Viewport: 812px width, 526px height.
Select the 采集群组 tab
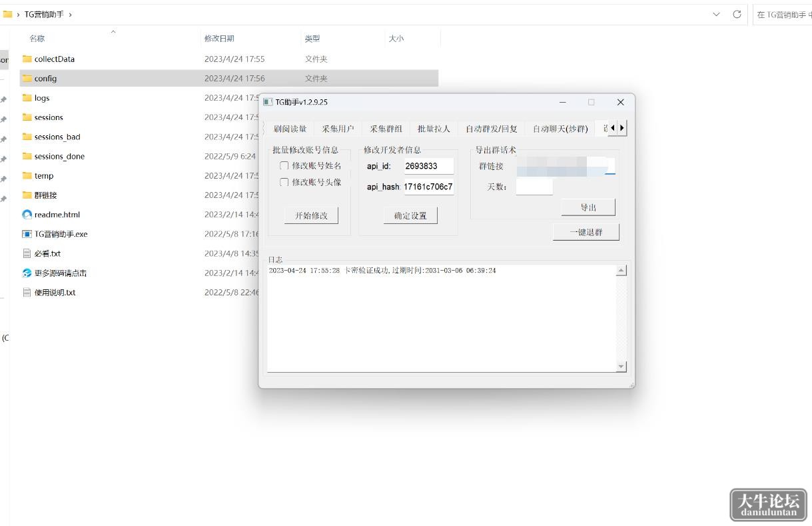[x=386, y=129]
